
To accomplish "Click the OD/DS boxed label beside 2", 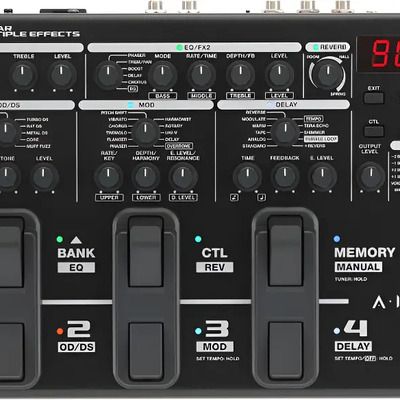I will tap(76, 347).
